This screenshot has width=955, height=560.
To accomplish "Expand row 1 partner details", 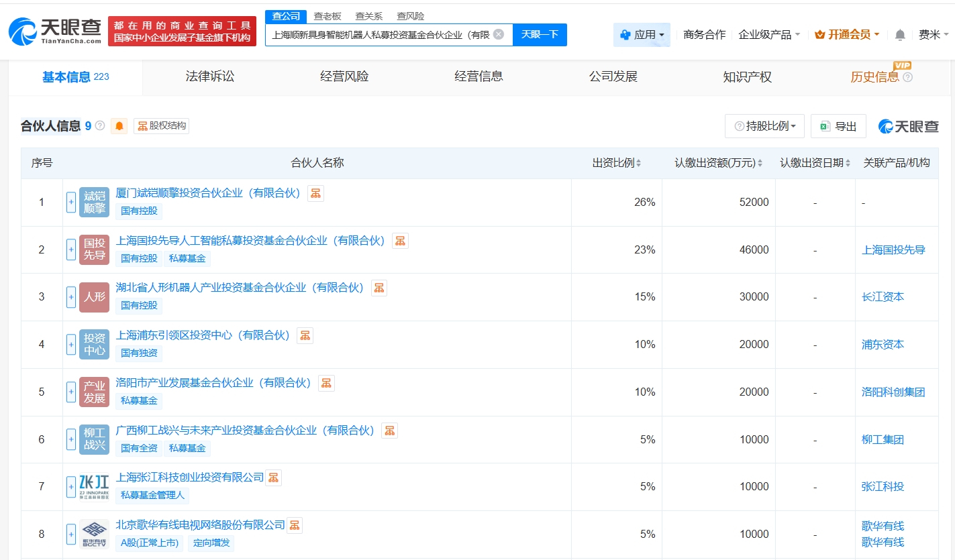I will [71, 202].
